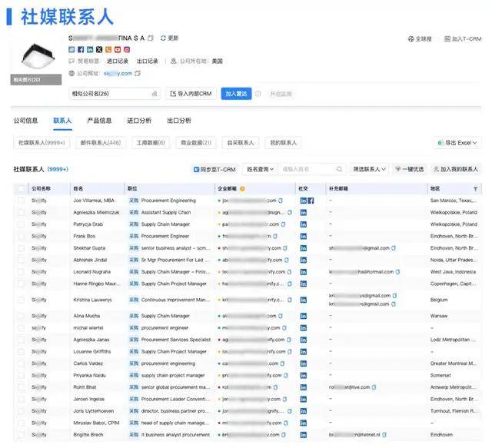The image size is (492, 448).
Task: Click orange info icon beside 企业邮箱 header
Action: point(242,188)
